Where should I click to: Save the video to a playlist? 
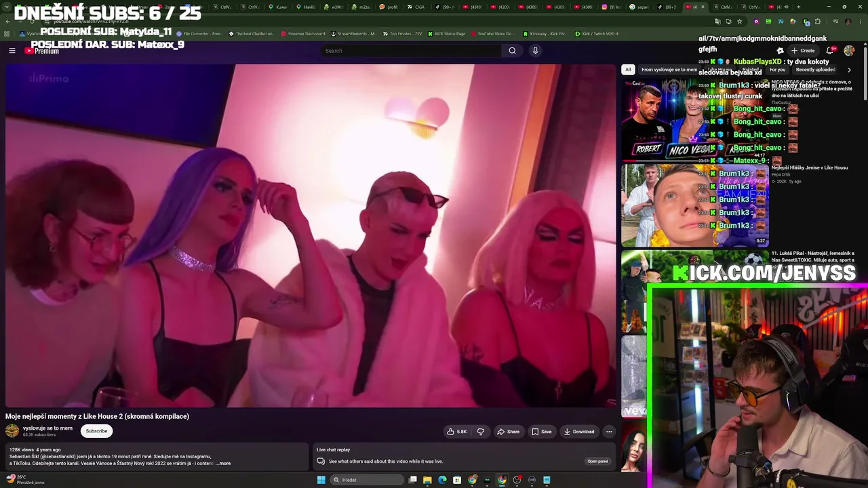tap(541, 432)
